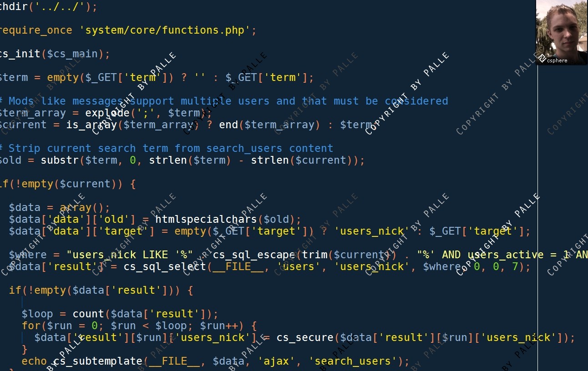Click the htmlspecialchars function name
The height and width of the screenshot is (371, 588).
pos(206,219)
